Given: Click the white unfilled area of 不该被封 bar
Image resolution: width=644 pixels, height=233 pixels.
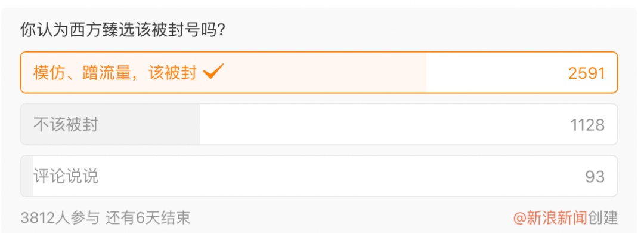Looking at the screenshot, I should (x=408, y=124).
